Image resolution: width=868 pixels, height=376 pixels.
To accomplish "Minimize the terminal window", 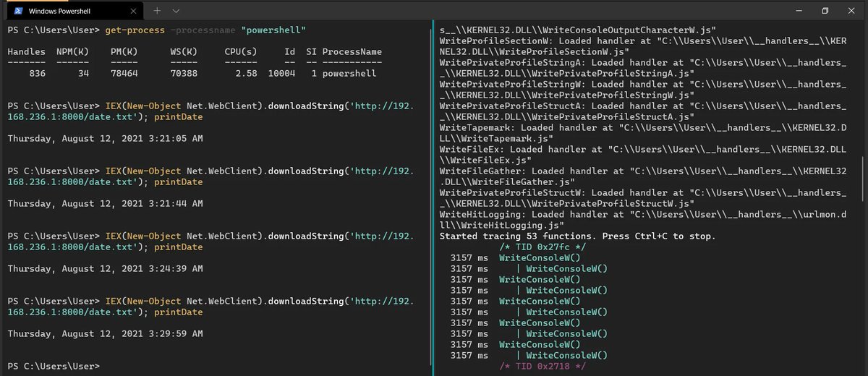I will coord(798,11).
